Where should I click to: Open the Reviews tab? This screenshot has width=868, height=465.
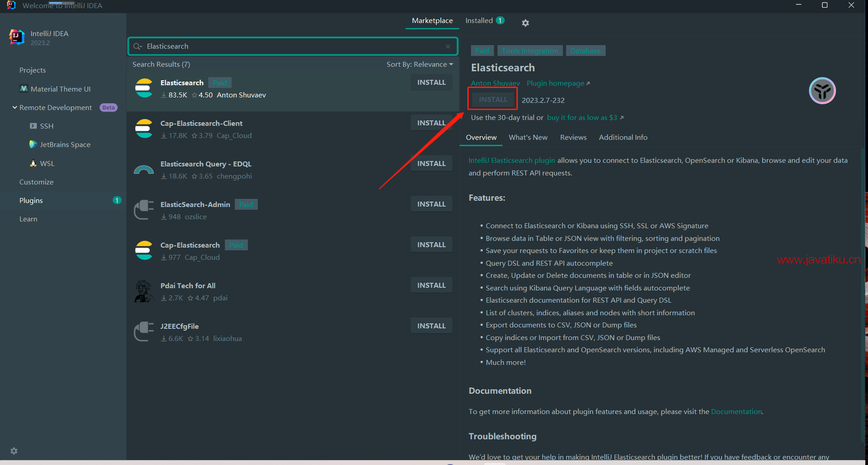pyautogui.click(x=573, y=138)
